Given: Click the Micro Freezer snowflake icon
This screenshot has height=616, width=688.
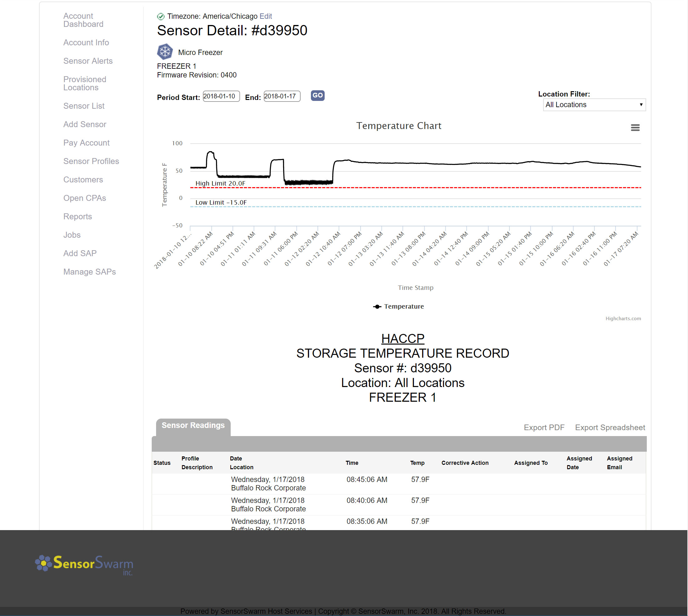Looking at the screenshot, I should (165, 52).
